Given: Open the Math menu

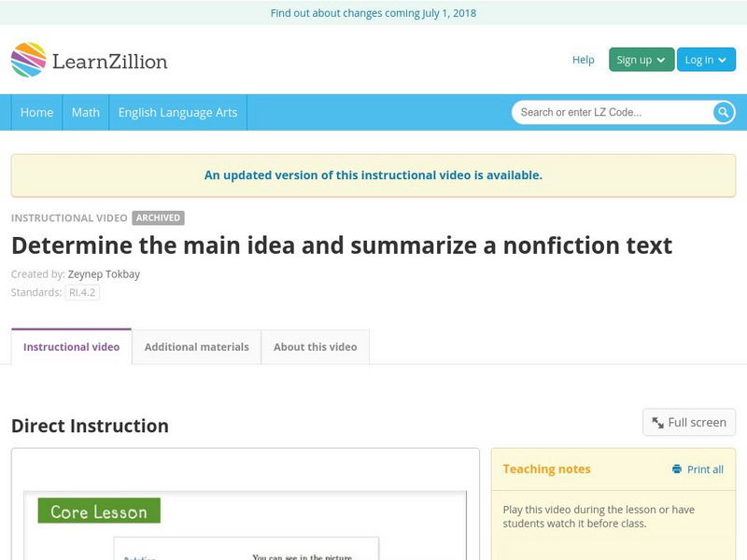Looking at the screenshot, I should (x=86, y=112).
